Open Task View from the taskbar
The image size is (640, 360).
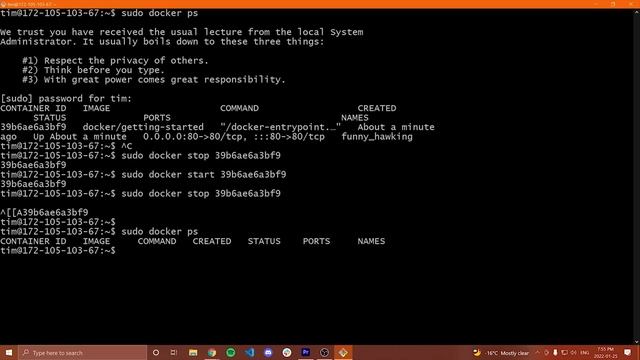pyautogui.click(x=174, y=353)
